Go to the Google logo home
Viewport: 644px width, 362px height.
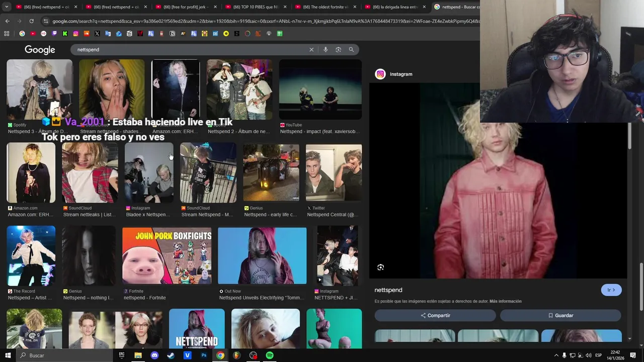click(x=40, y=50)
